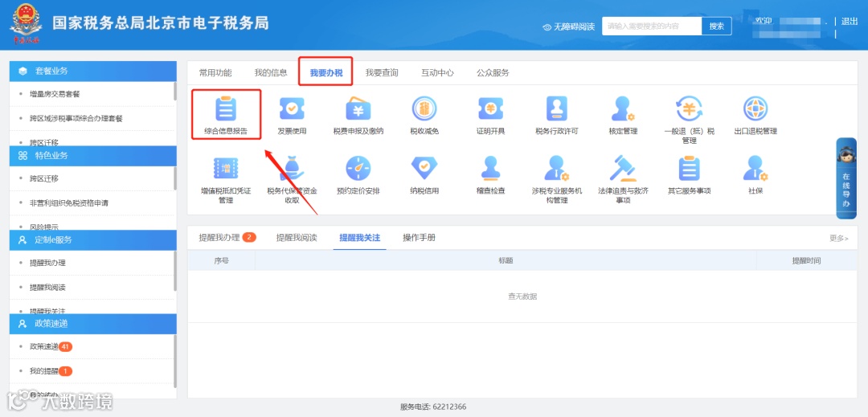Open 非营利组织免税资格申请 link
Screen dimensions: 868x417
[x=69, y=203]
